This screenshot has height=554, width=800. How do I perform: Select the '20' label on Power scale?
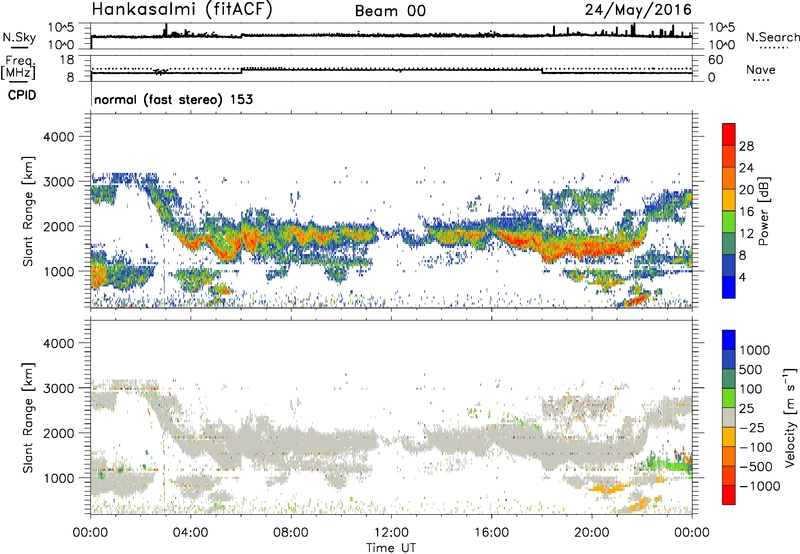point(746,190)
